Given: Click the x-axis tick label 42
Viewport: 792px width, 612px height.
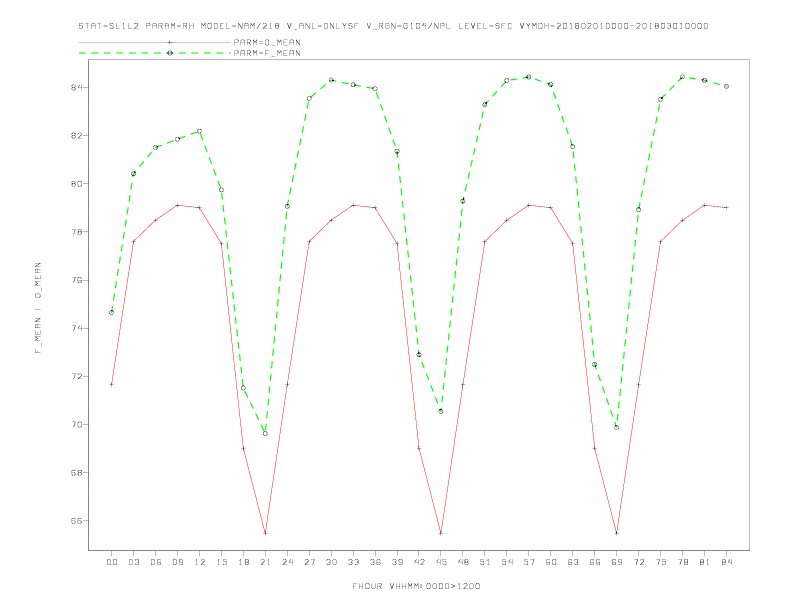Looking at the screenshot, I should pyautogui.click(x=419, y=562).
